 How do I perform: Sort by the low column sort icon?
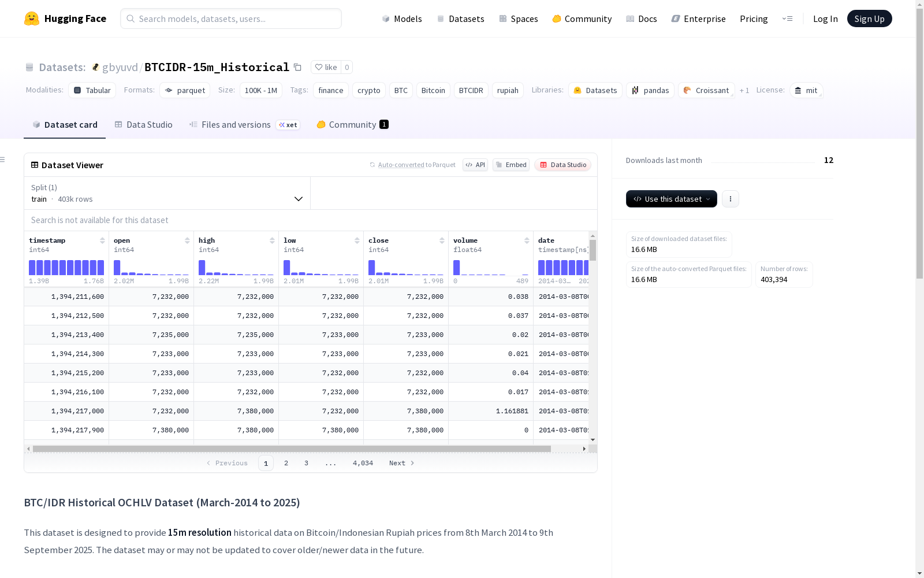coord(357,240)
